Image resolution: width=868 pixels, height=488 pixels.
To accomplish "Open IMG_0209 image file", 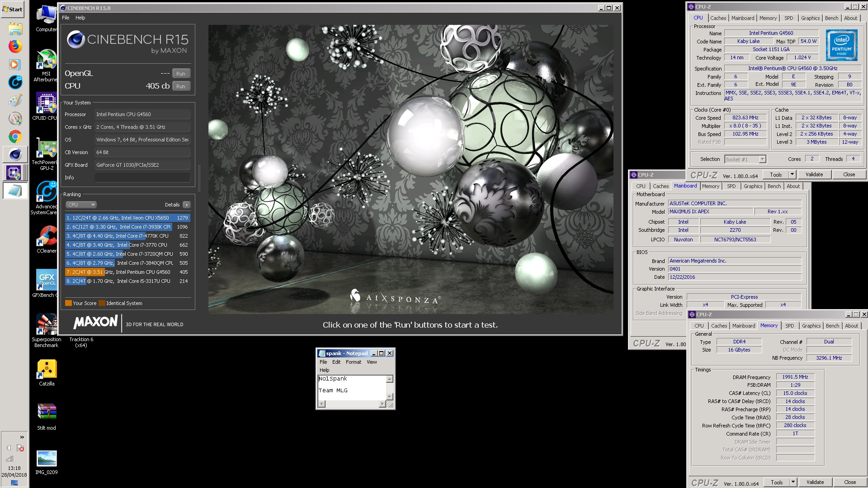I will [46, 462].
